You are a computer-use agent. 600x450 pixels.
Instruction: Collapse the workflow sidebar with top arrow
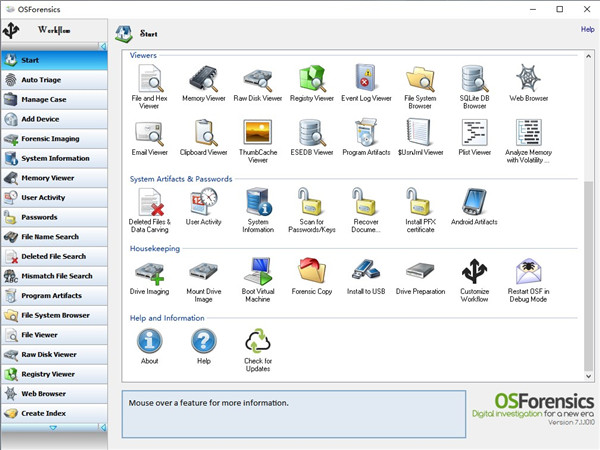(x=103, y=46)
